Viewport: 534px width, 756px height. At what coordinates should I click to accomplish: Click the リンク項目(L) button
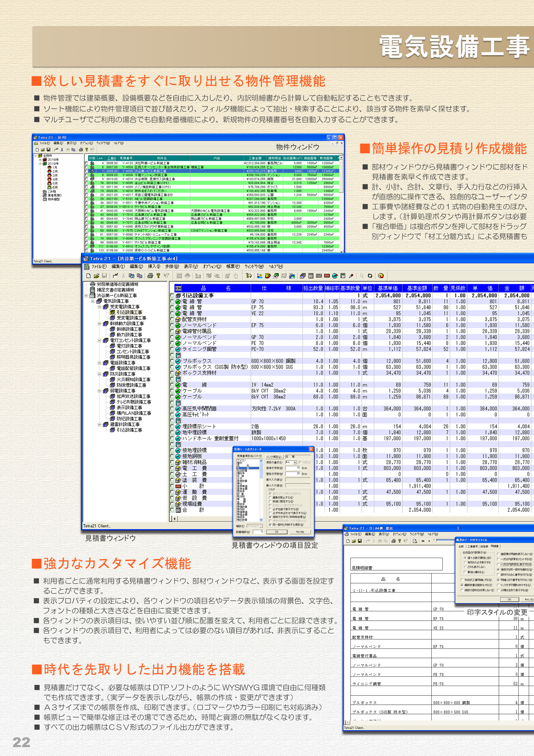(275, 457)
